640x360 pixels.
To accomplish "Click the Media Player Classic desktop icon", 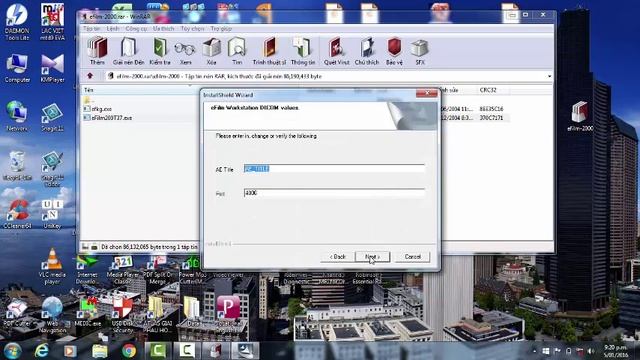I will (122, 269).
